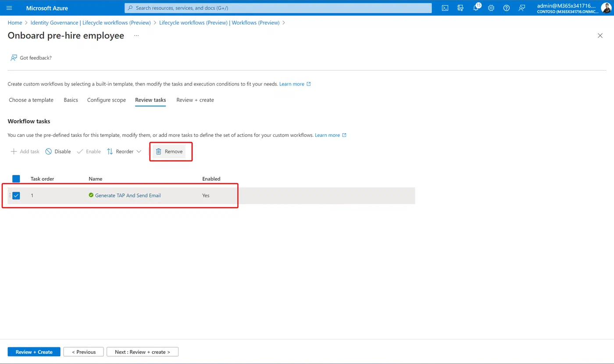Image resolution: width=614 pixels, height=364 pixels.
Task: Click the drag handle on task row 1
Action: click(10, 196)
